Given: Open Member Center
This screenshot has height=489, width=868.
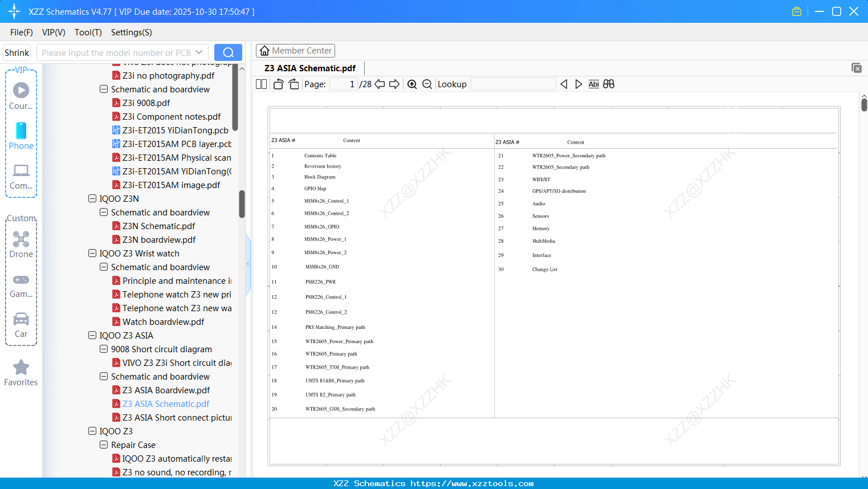Looking at the screenshot, I should 295,51.
